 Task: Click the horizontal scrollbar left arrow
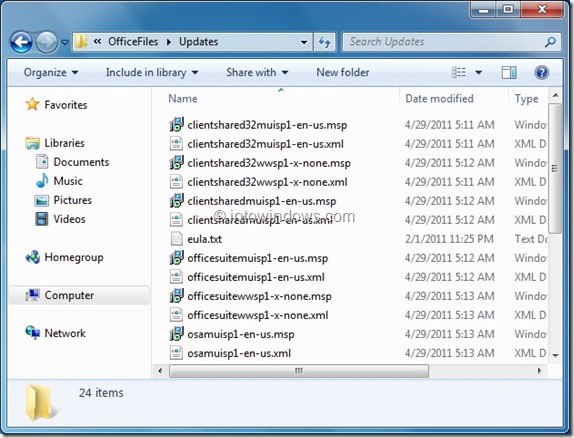pos(160,371)
